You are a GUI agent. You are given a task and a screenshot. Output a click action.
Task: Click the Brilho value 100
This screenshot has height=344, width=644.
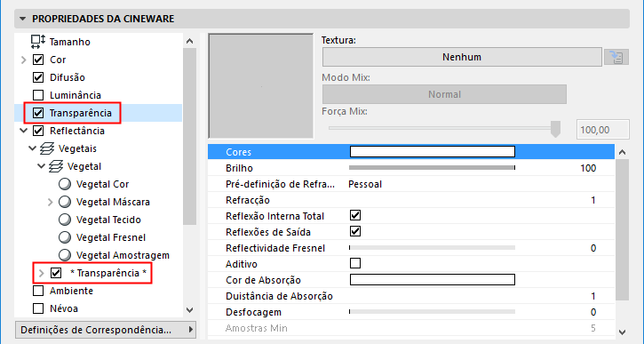588,168
